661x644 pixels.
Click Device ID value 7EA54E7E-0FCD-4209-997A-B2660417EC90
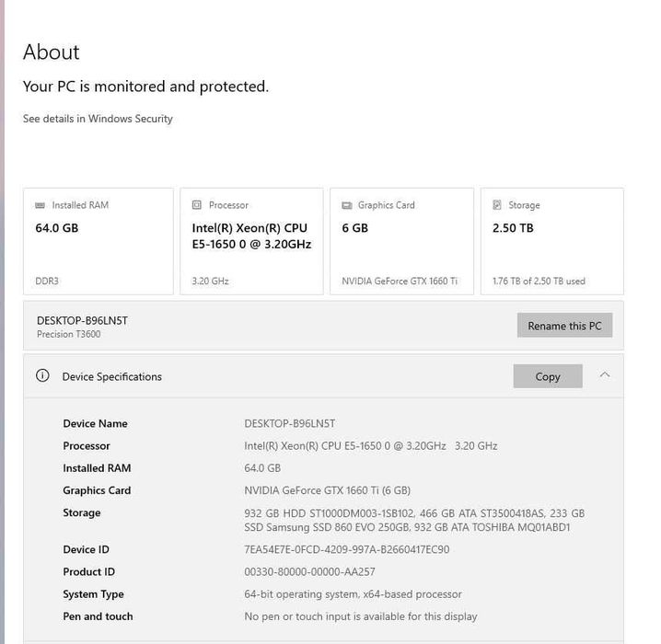(x=347, y=549)
